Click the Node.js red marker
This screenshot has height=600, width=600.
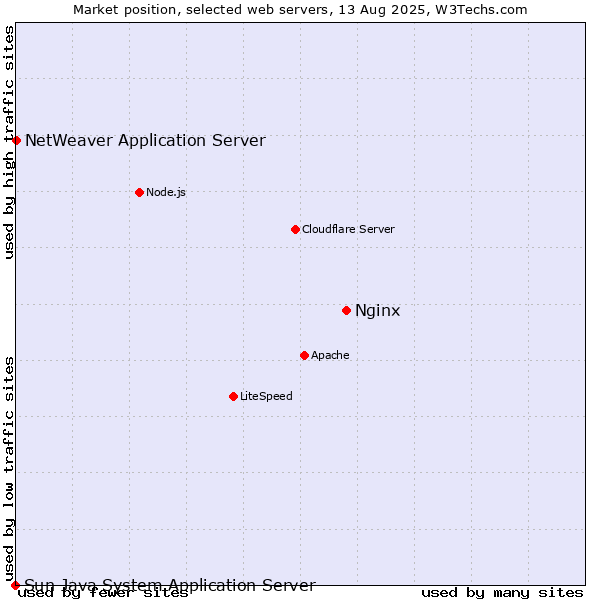[140, 192]
